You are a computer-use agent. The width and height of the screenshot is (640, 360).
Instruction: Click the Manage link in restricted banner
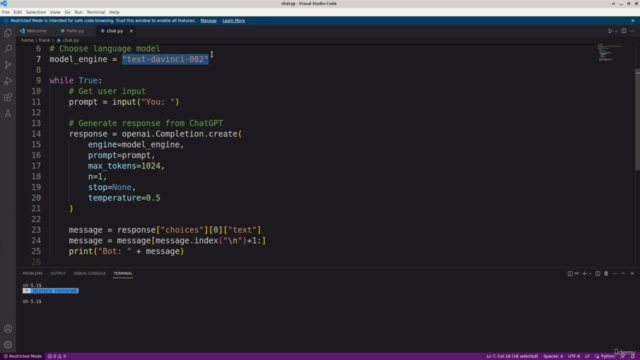209,20
